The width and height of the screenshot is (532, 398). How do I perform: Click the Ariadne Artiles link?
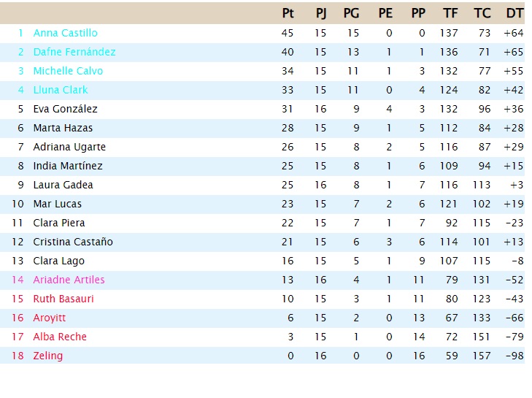(x=69, y=280)
